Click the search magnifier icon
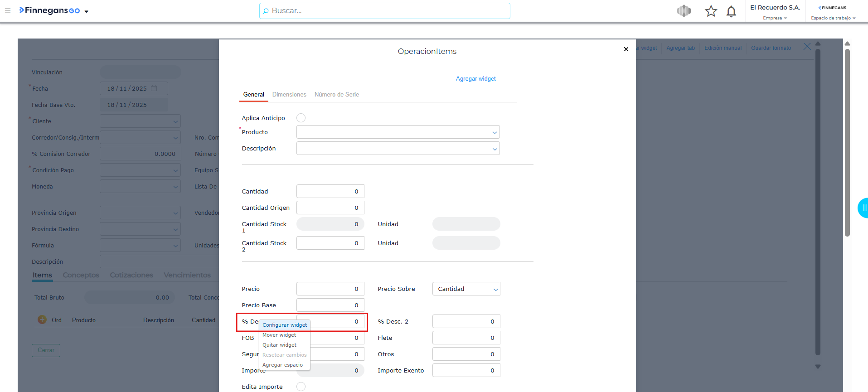868x392 pixels. 266,11
